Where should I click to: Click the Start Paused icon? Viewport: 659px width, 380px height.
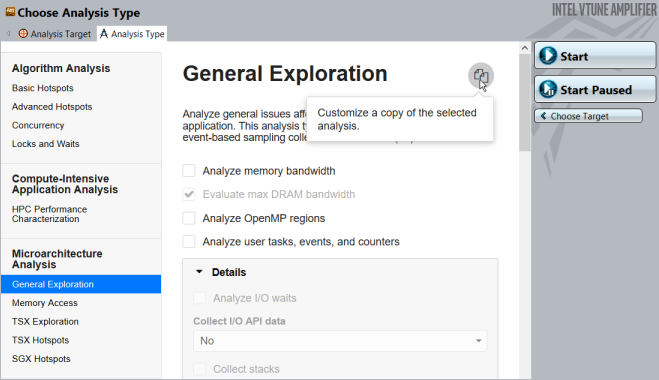[548, 89]
